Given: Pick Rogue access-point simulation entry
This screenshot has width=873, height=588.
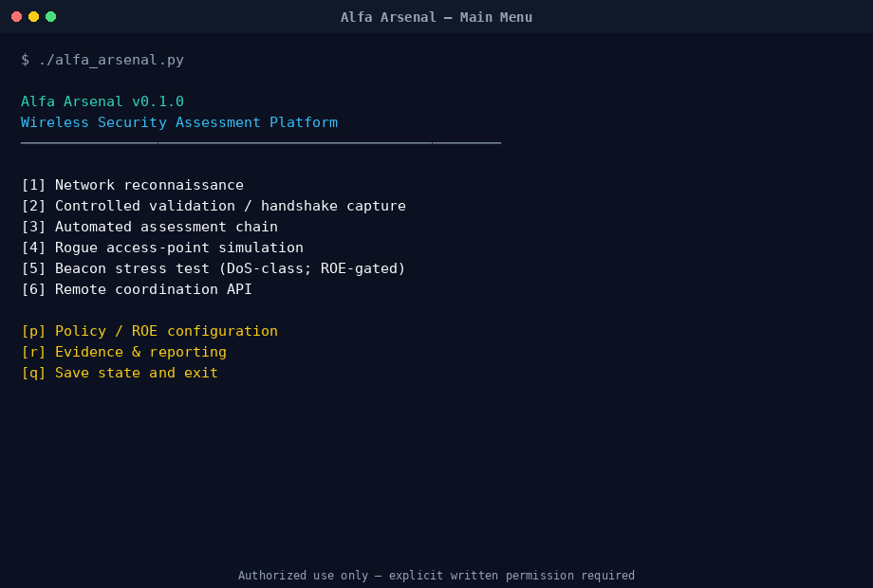Looking at the screenshot, I should click(x=162, y=248).
